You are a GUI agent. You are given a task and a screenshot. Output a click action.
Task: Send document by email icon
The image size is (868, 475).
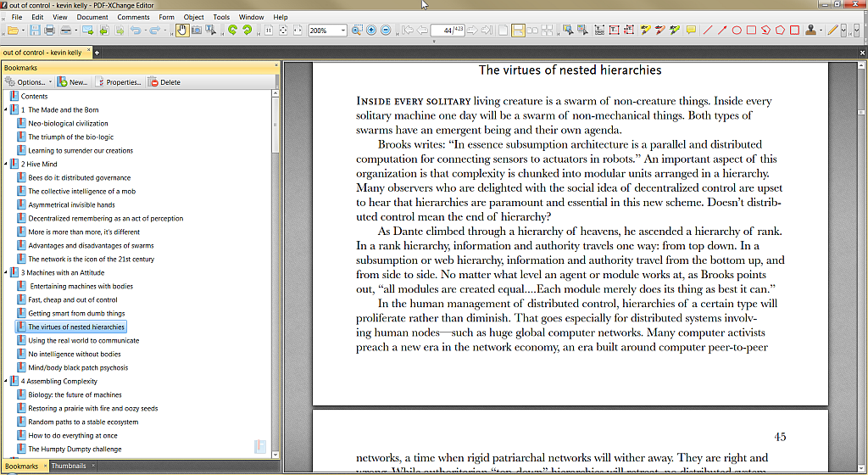coord(87,31)
